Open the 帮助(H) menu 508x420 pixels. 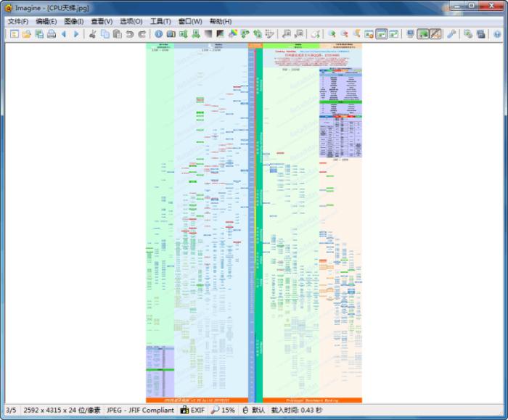221,22
